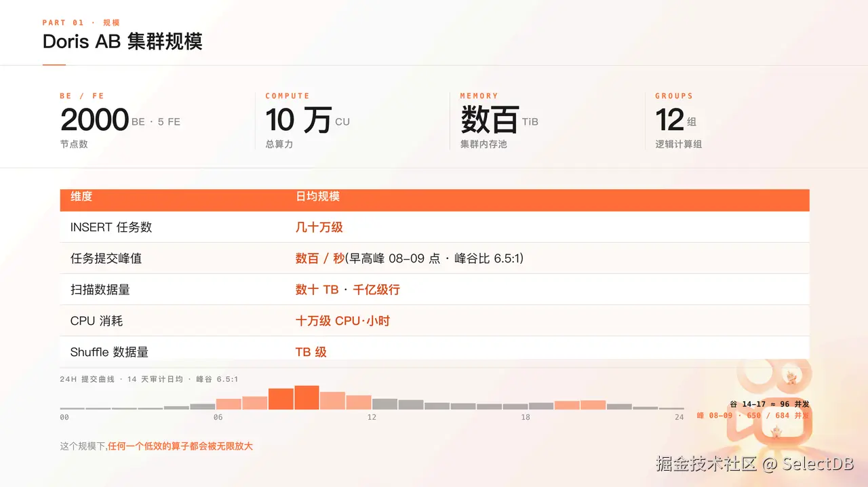The height and width of the screenshot is (487, 868).
Task: Select the "集群内存池" caption
Action: [x=484, y=144]
